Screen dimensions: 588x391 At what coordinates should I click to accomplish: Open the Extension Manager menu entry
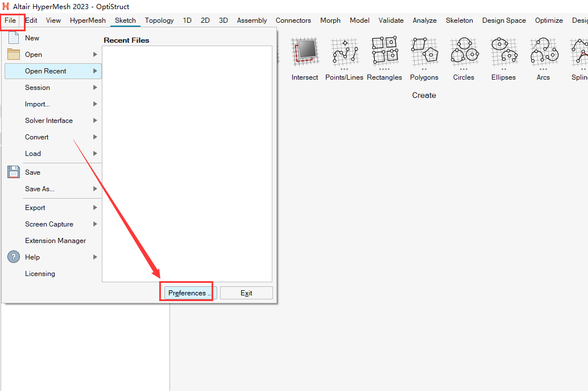pos(55,241)
